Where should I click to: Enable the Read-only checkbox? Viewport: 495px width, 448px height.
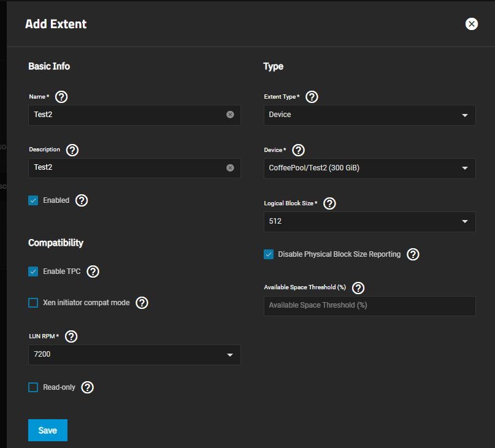pyautogui.click(x=33, y=387)
